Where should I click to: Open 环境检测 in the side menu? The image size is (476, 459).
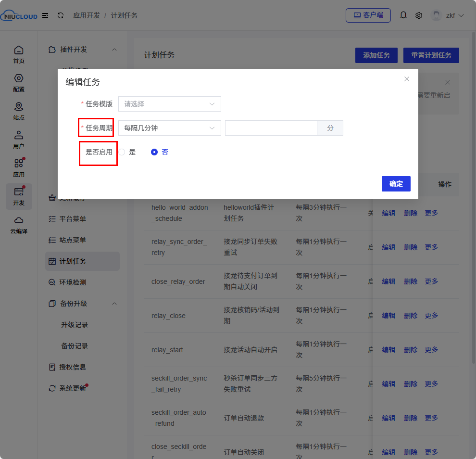[x=73, y=282]
